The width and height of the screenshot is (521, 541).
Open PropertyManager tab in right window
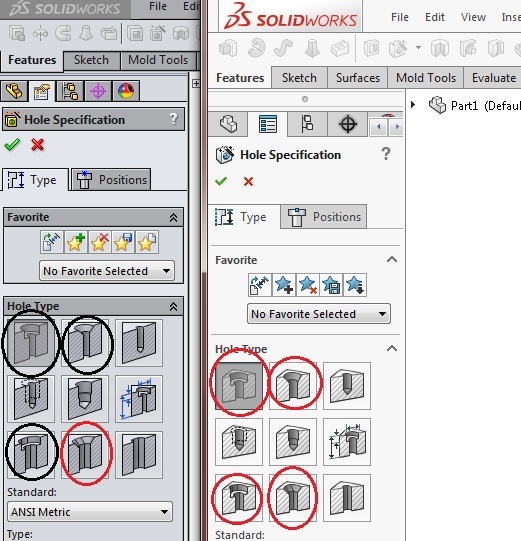coord(268,124)
